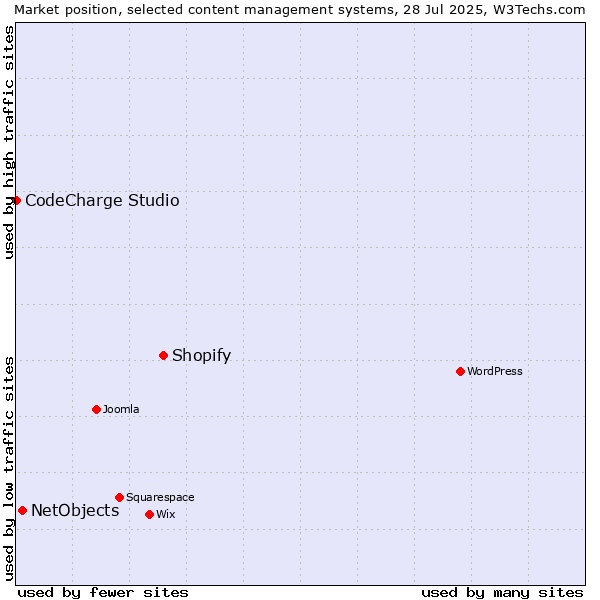
Task: Click 'used by high traffic sites' axis label
Action: pyautogui.click(x=8, y=142)
